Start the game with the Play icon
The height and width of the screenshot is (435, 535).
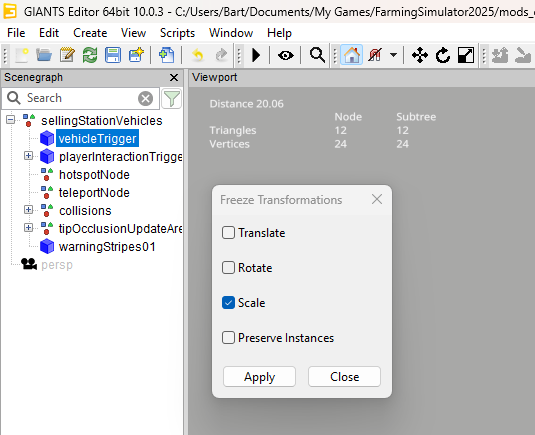[256, 55]
